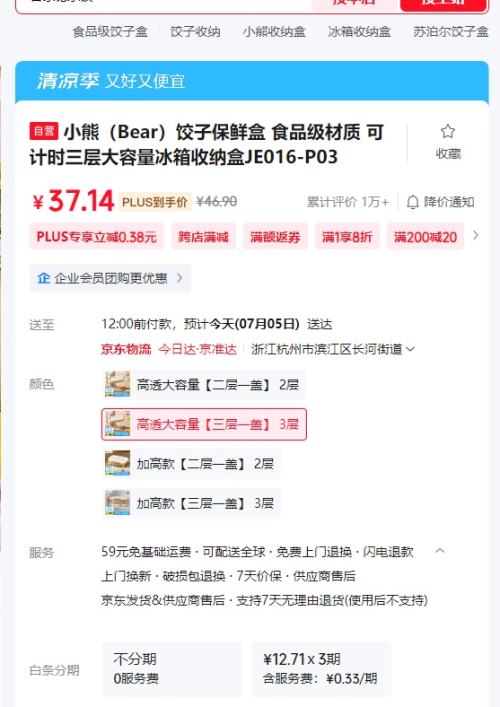Image resolution: width=500 pixels, height=707 pixels.
Task: Click the 满200减20 coupon tag
Action: point(425,236)
